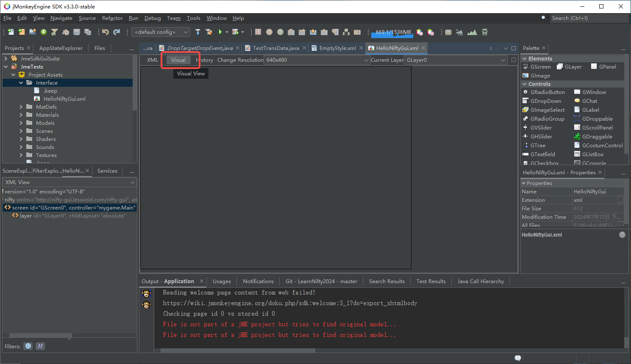Select the GDroppable palette control
This screenshot has width=631, height=364.
(x=593, y=119)
